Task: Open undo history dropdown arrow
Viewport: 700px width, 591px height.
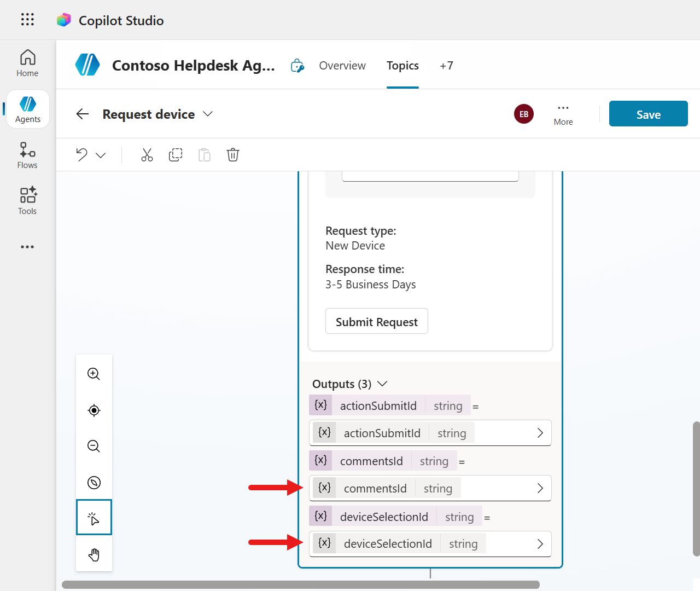Action: click(101, 155)
